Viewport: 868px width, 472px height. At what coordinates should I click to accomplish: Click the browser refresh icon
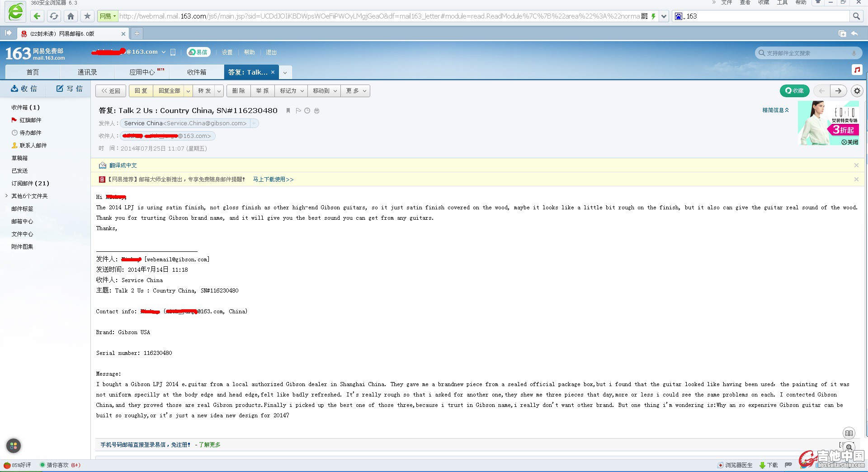coord(54,16)
